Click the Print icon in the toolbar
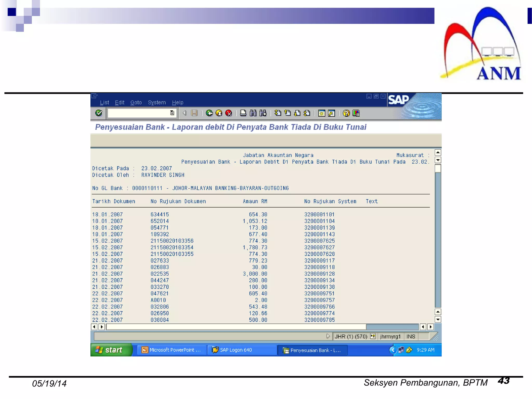The width and height of the screenshot is (532, 399). coord(243,113)
